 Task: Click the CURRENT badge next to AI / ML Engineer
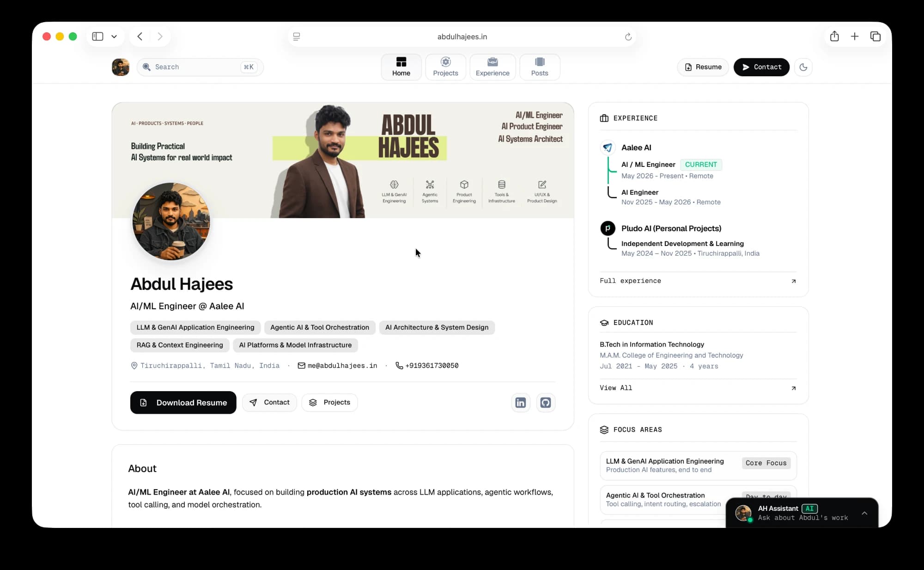(x=701, y=165)
